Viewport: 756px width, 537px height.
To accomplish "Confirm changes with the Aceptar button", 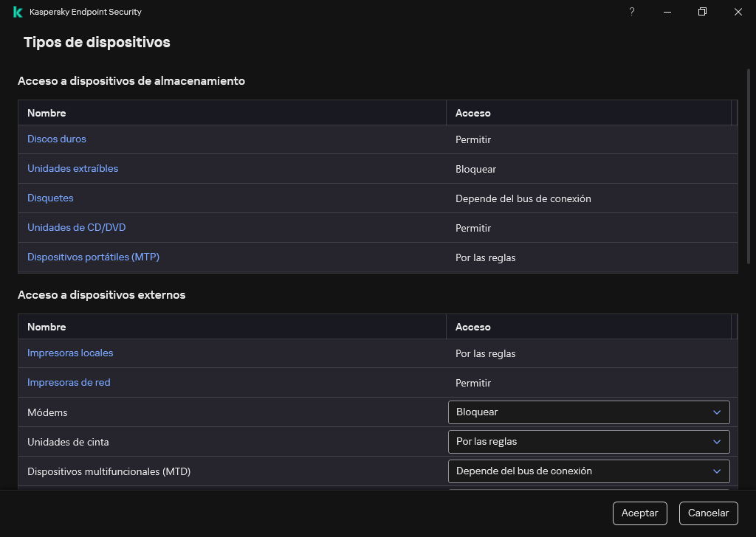I will coord(639,513).
